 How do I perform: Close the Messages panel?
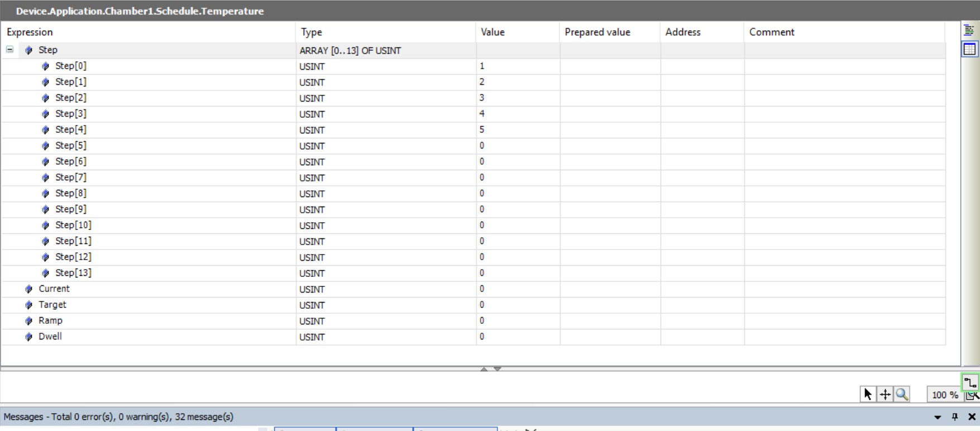click(972, 416)
